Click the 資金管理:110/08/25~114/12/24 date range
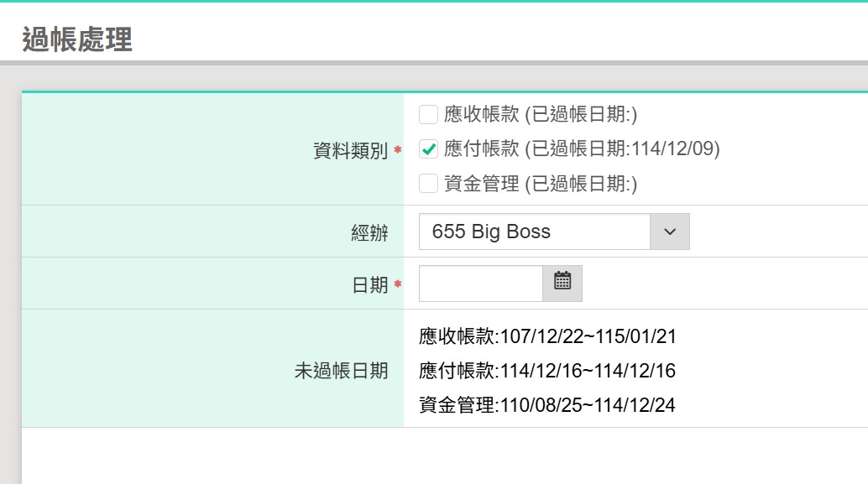 coord(547,406)
